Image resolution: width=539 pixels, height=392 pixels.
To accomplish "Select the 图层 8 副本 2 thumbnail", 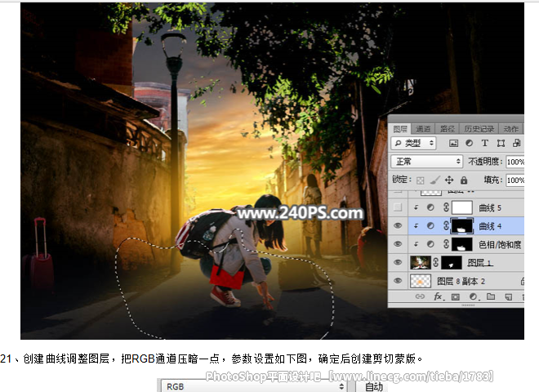I will [421, 281].
